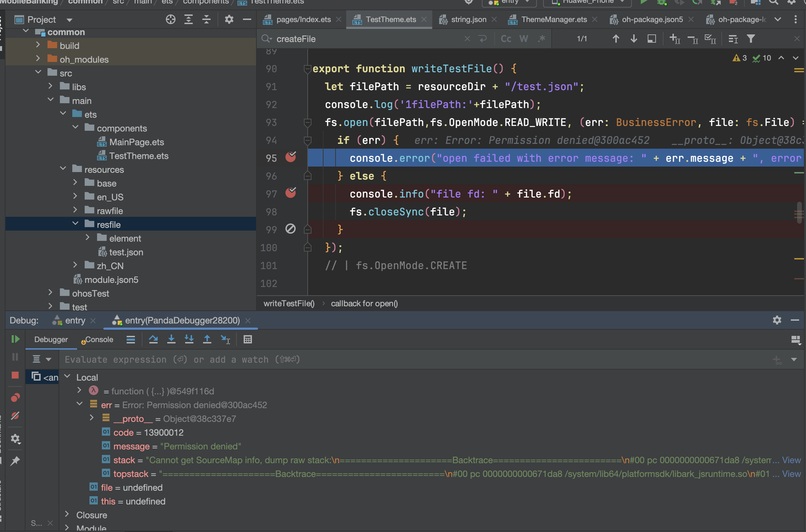Screen dimensions: 806x532
Task: Click the collapse all icon in Project panel
Action: coord(206,20)
